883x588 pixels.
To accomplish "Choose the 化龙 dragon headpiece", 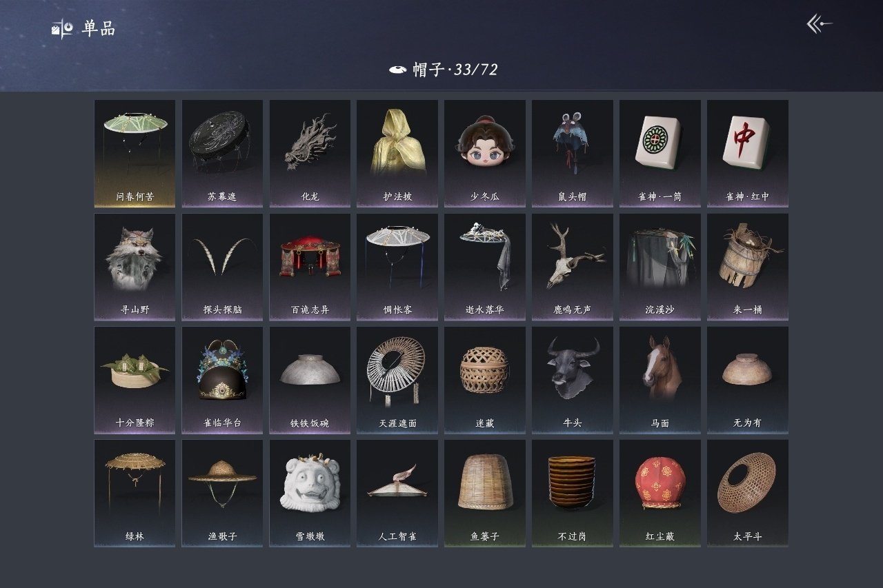I will click(310, 154).
